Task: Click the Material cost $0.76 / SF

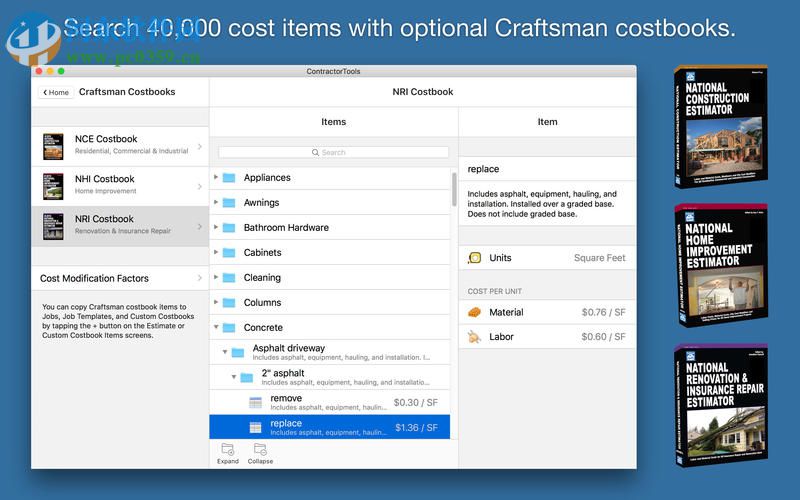Action: click(604, 312)
